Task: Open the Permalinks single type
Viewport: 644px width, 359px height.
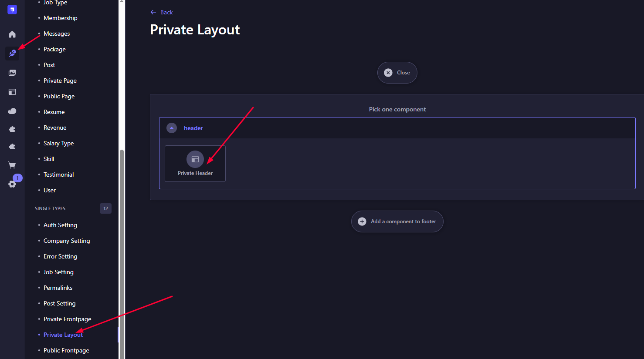Action: [x=58, y=288]
